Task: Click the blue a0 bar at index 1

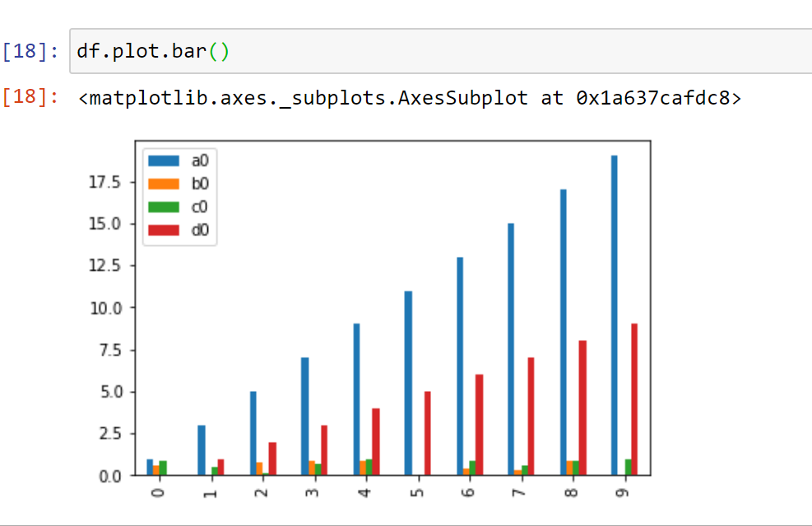Action: [202, 450]
